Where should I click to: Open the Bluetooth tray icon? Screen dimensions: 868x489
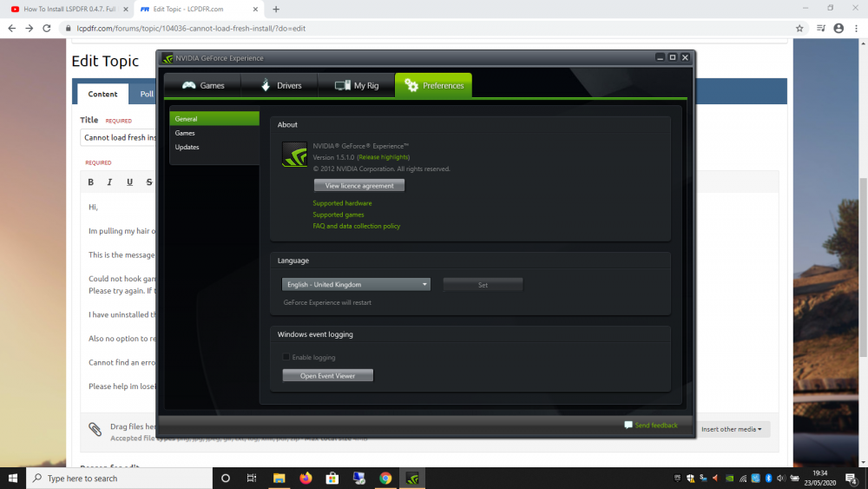pos(768,478)
